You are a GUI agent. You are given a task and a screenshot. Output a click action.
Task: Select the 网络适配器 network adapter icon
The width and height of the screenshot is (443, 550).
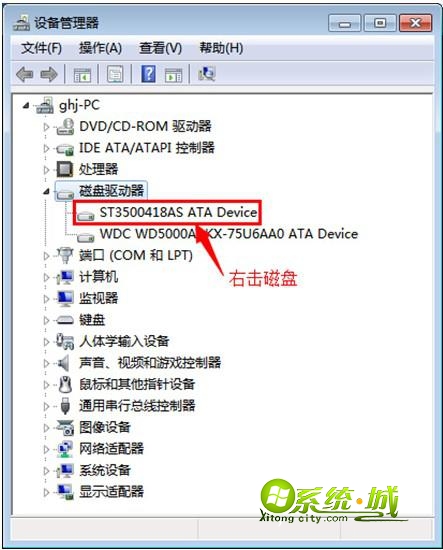click(65, 449)
